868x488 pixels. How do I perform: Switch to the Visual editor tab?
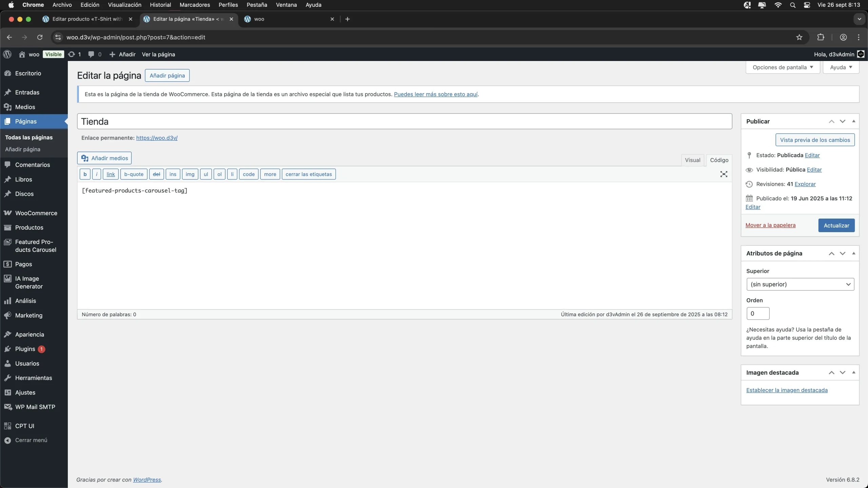coord(692,160)
